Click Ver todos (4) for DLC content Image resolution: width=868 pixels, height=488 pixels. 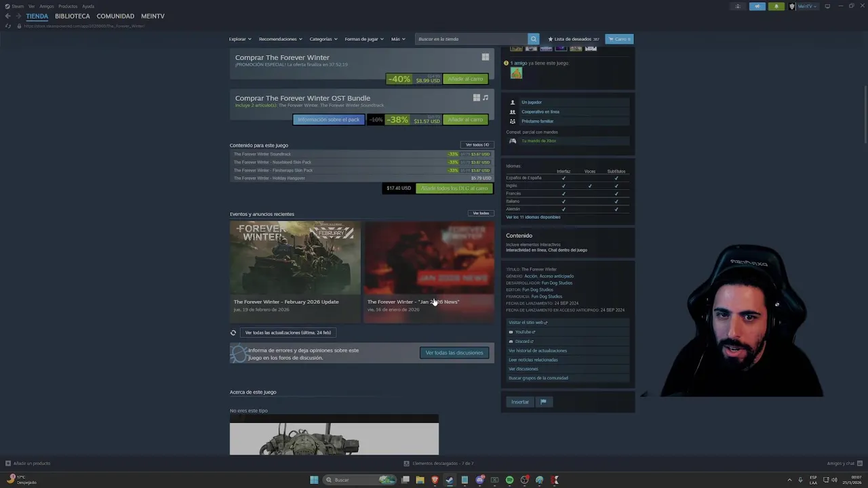click(477, 144)
